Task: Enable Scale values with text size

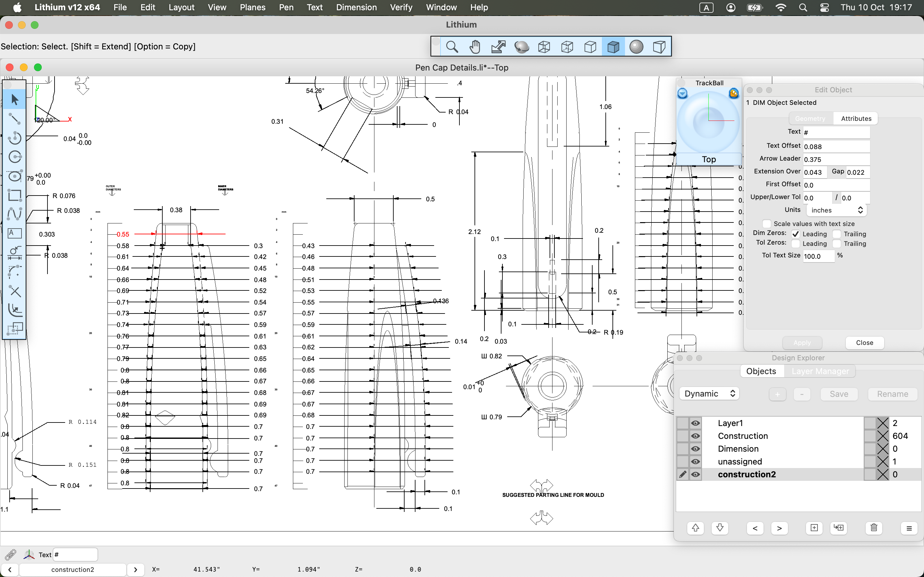Action: pyautogui.click(x=767, y=224)
